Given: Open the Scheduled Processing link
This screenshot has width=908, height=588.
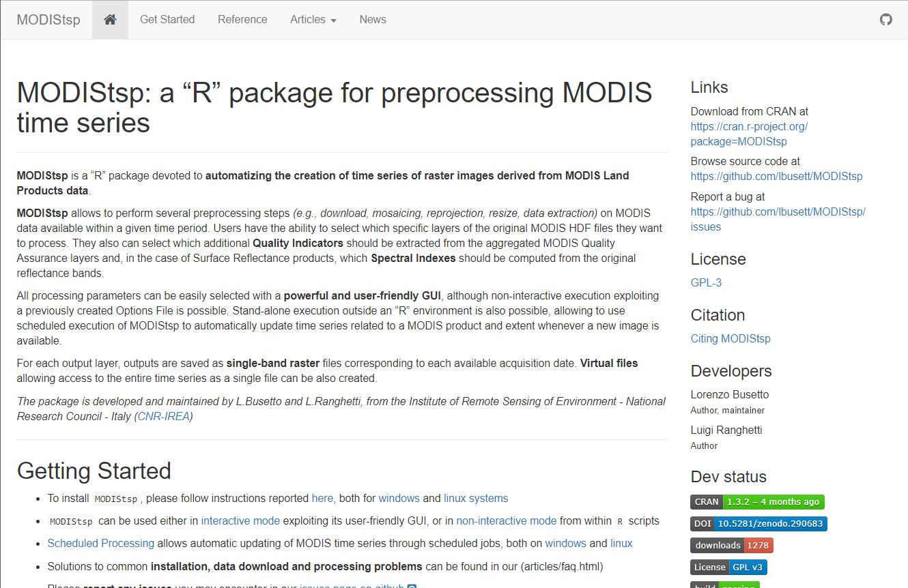Looking at the screenshot, I should 101,544.
